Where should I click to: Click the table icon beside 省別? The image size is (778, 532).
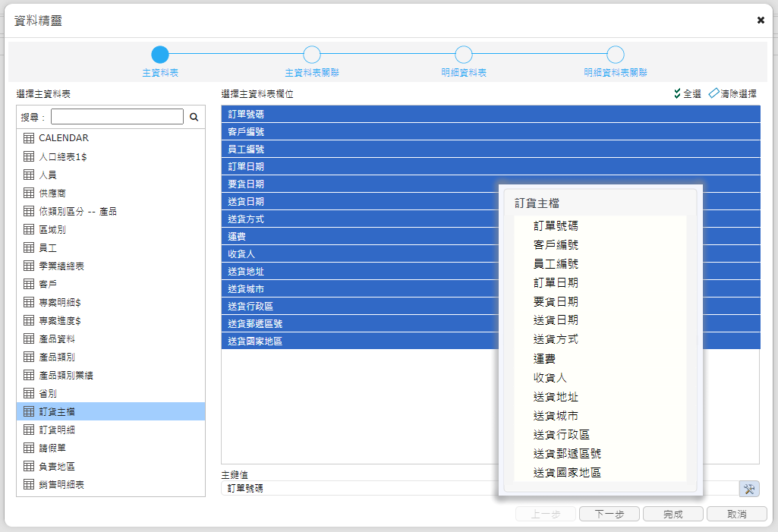pos(29,393)
